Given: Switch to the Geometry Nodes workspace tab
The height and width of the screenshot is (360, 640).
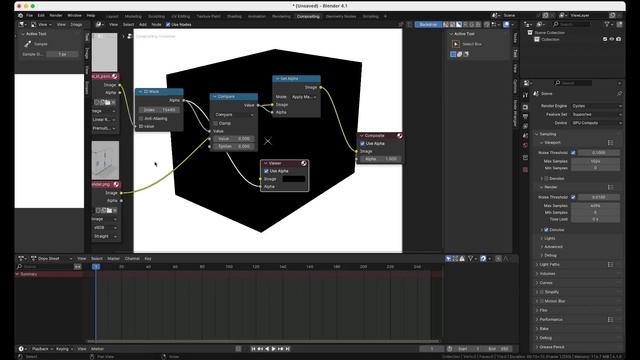Looking at the screenshot, I should 341,16.
